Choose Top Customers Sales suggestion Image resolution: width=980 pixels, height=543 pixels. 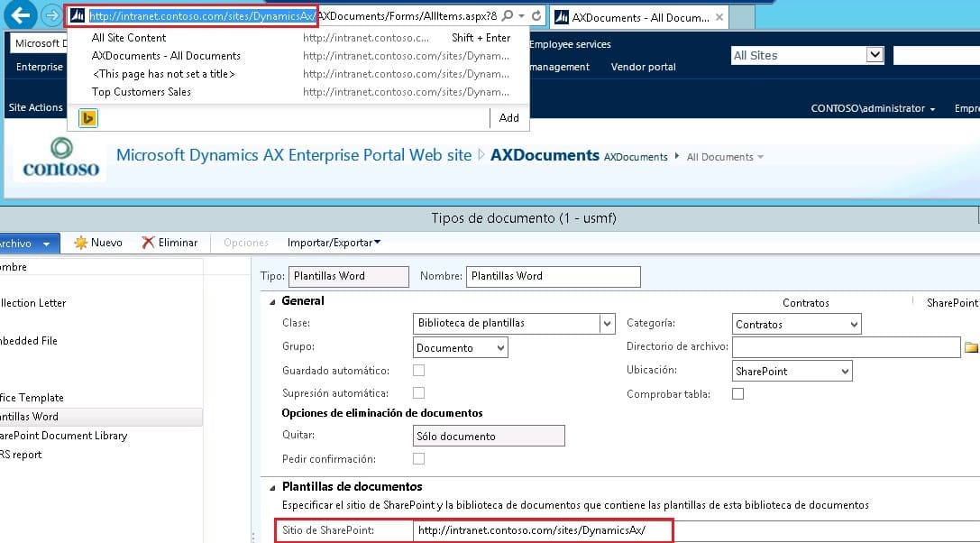tap(142, 92)
